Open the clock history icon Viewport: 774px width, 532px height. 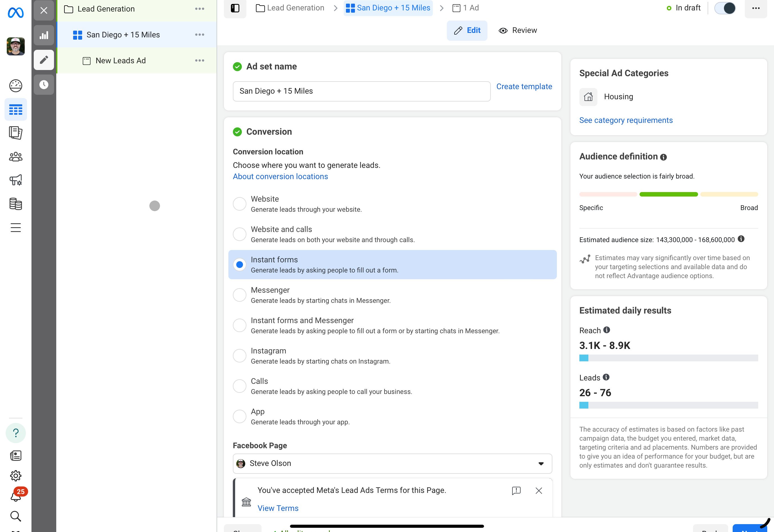(x=44, y=85)
